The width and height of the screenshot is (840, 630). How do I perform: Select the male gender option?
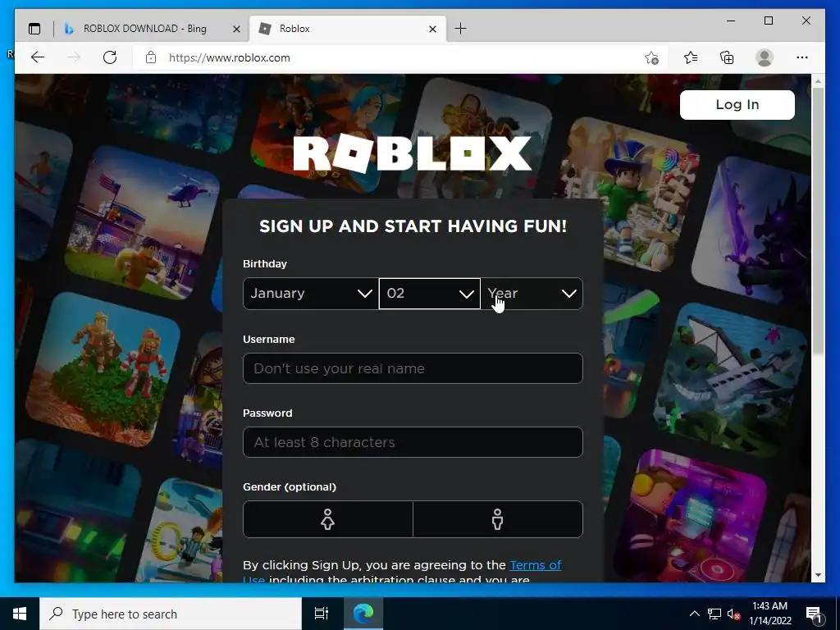click(x=498, y=519)
